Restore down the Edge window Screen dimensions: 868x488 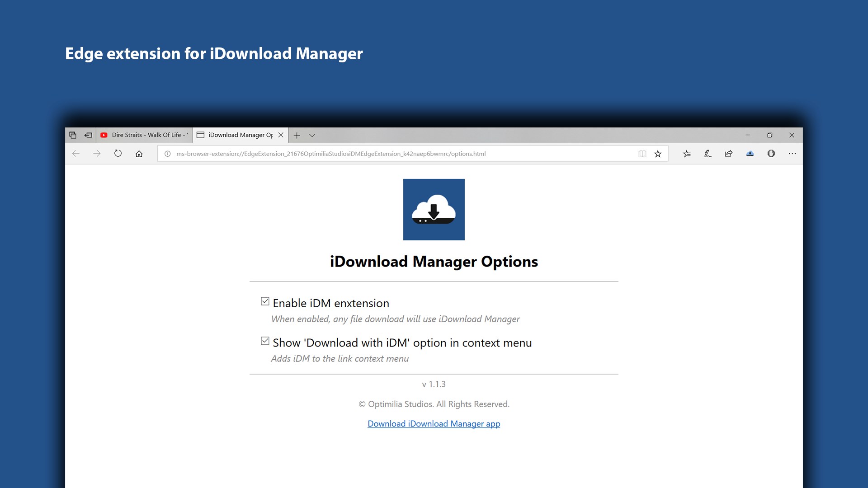770,135
